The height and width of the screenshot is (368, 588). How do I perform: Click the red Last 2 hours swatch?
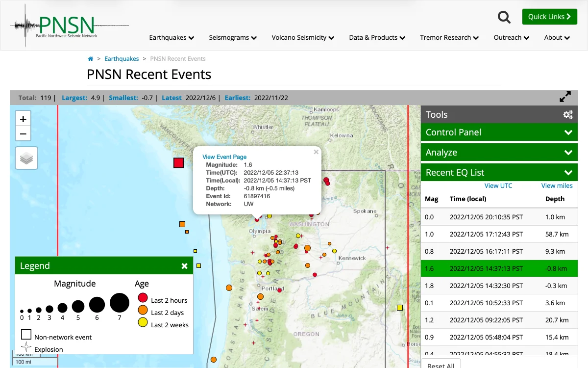pos(143,297)
